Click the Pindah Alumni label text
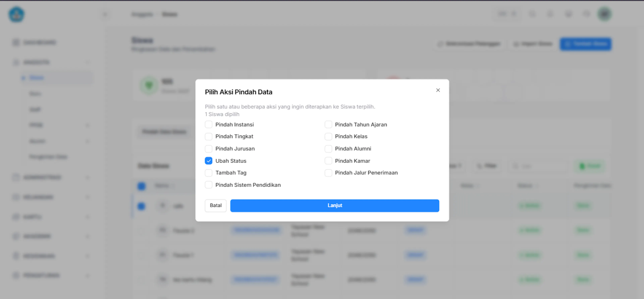The width and height of the screenshot is (644, 299). click(x=353, y=149)
